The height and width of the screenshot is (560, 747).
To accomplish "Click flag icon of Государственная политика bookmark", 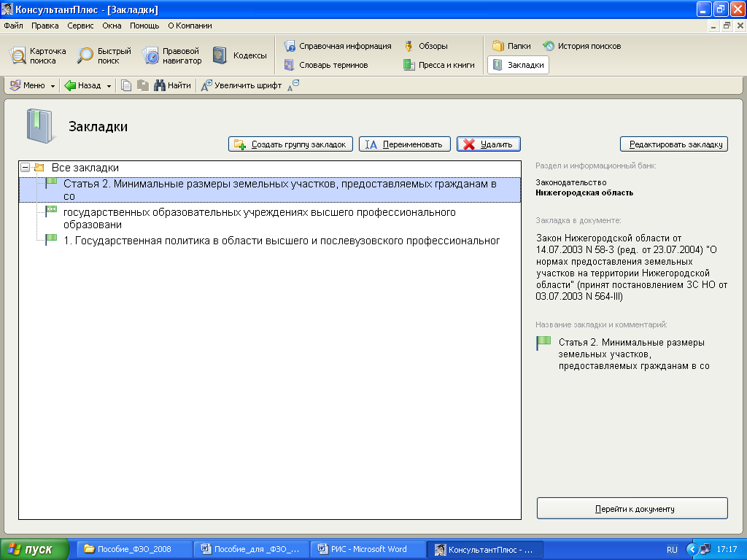I will [51, 239].
